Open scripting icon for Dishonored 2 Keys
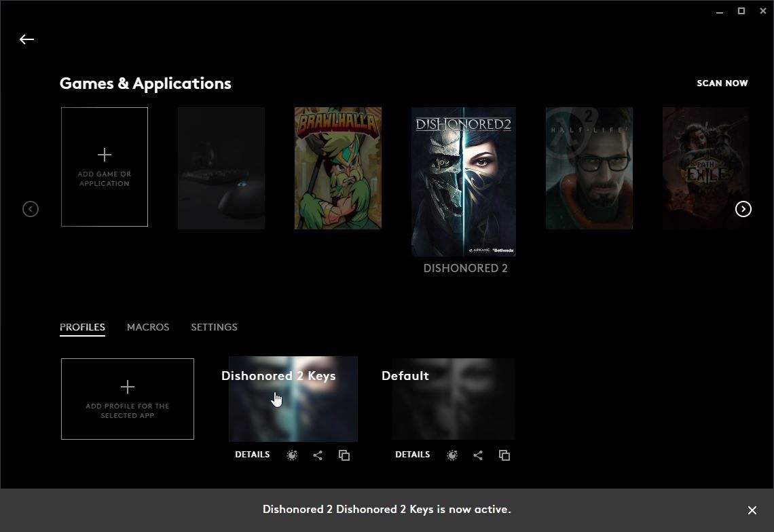Screen dimensions: 774x532 (292, 455)
